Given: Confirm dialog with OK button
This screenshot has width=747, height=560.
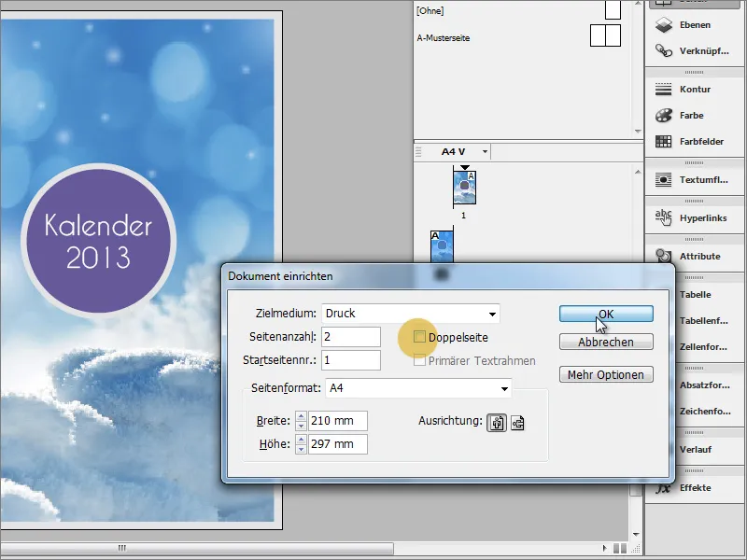Looking at the screenshot, I should [x=606, y=314].
